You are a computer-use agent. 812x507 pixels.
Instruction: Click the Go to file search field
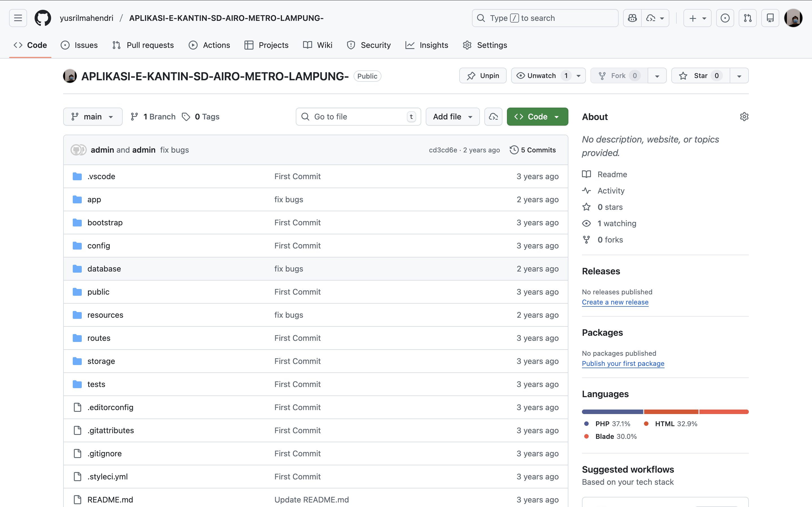pos(358,117)
